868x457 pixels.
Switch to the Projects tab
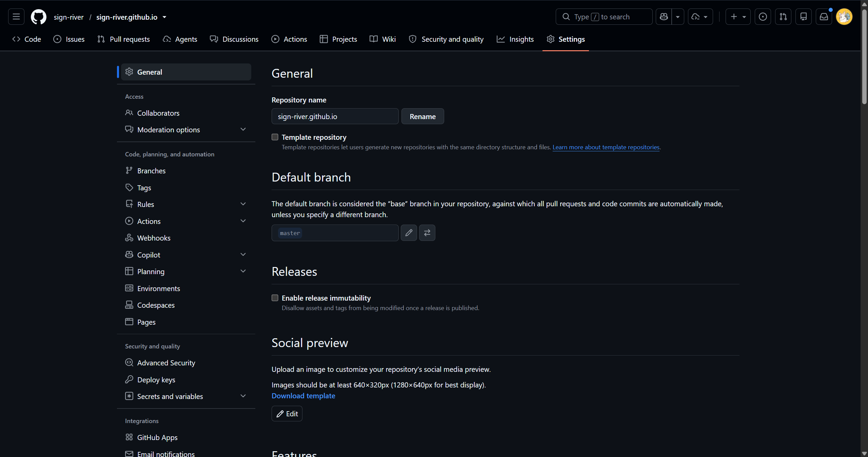coord(338,39)
